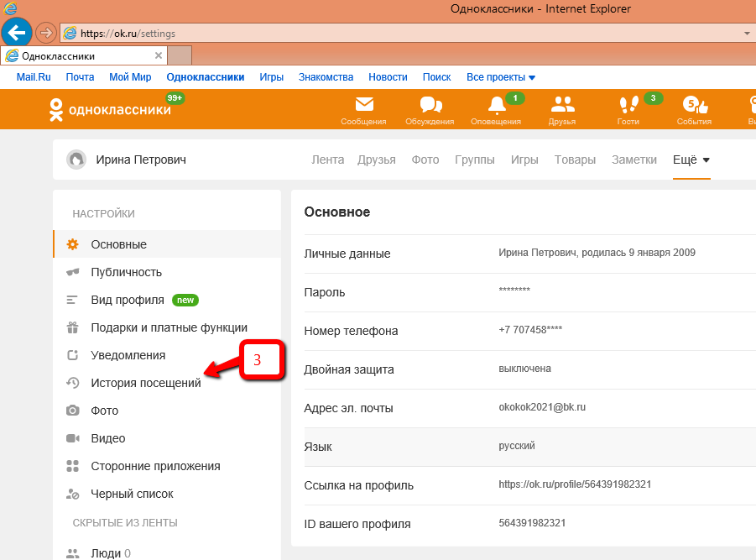This screenshot has width=756, height=560.
Task: Click the profile avatar next to Ирина Петрович
Action: [76, 160]
